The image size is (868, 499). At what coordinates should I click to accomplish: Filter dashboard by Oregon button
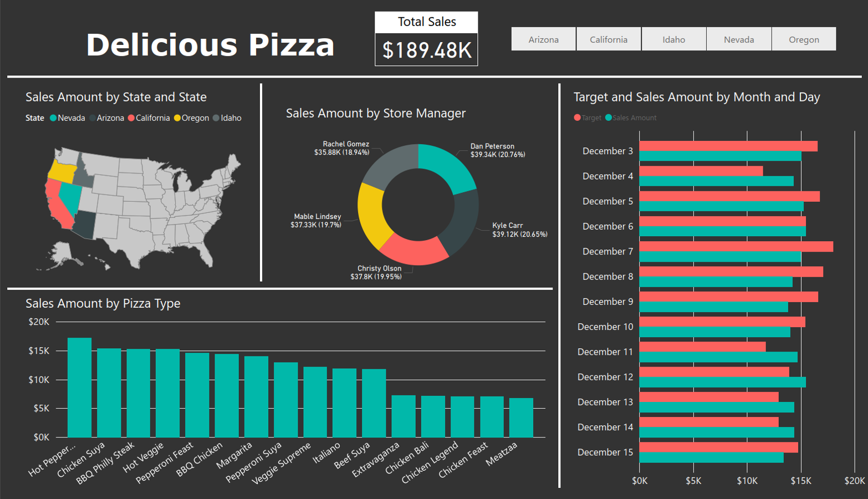coord(804,39)
